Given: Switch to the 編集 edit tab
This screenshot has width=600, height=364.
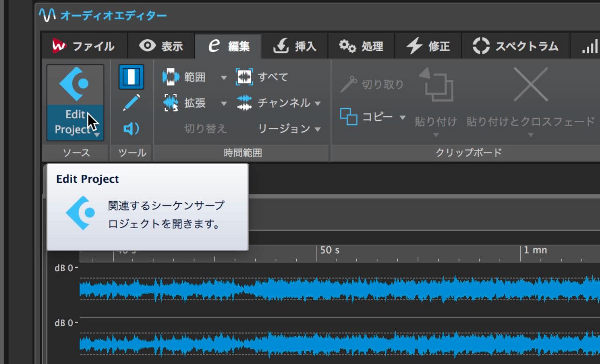Looking at the screenshot, I should pyautogui.click(x=228, y=46).
